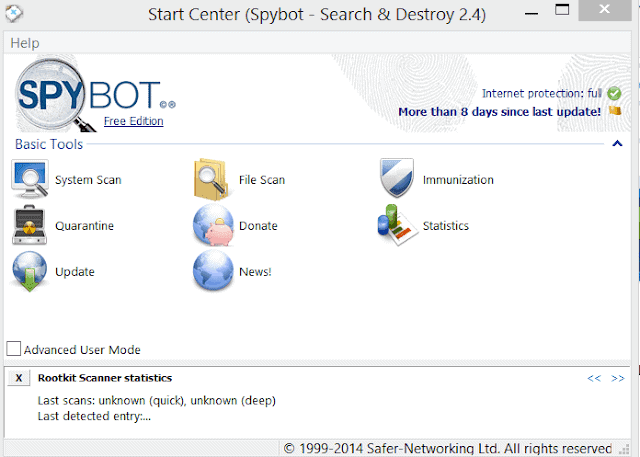640x457 pixels.
Task: Click the 'Last detected entry' line
Action: pos(94,416)
